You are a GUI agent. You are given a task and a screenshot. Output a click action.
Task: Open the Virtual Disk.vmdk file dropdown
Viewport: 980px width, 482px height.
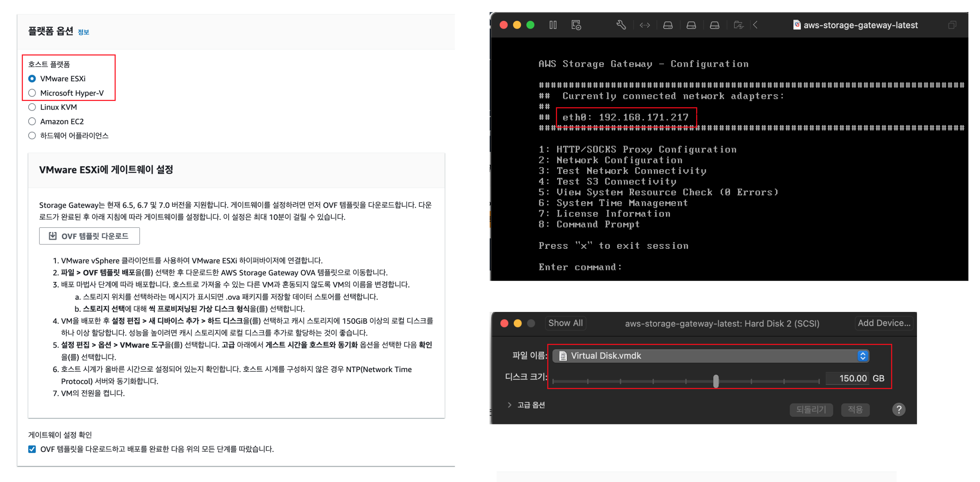click(863, 356)
